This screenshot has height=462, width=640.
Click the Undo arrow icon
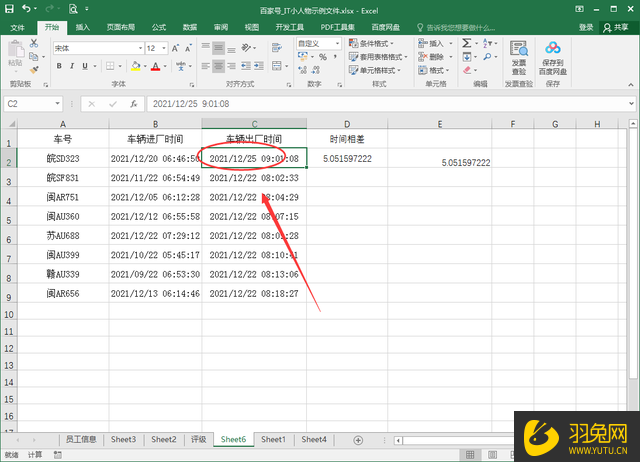[27, 9]
